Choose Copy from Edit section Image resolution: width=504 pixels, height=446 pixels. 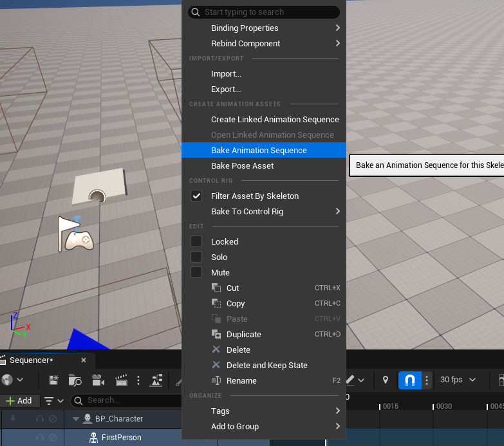[x=263, y=303]
